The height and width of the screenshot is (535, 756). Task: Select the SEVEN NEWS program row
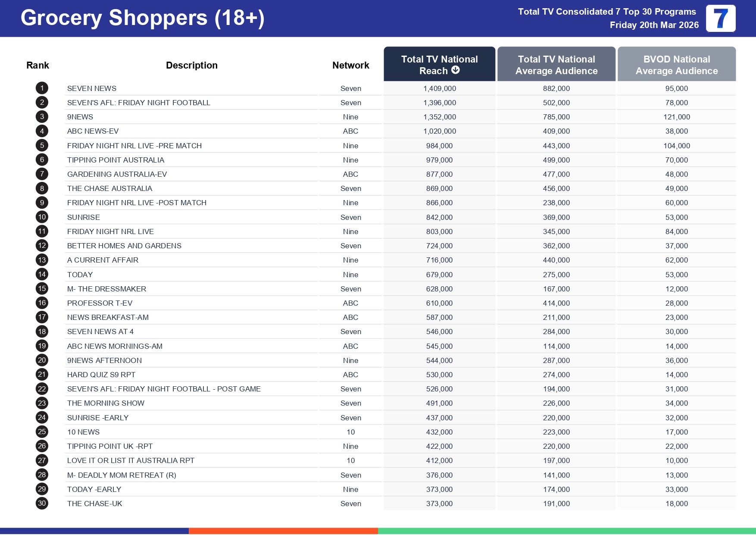pos(92,88)
